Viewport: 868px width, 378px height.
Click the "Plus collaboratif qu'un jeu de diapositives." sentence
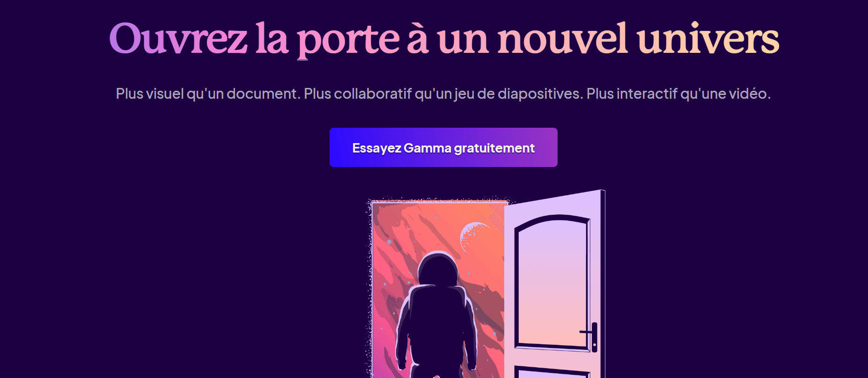[x=443, y=94]
